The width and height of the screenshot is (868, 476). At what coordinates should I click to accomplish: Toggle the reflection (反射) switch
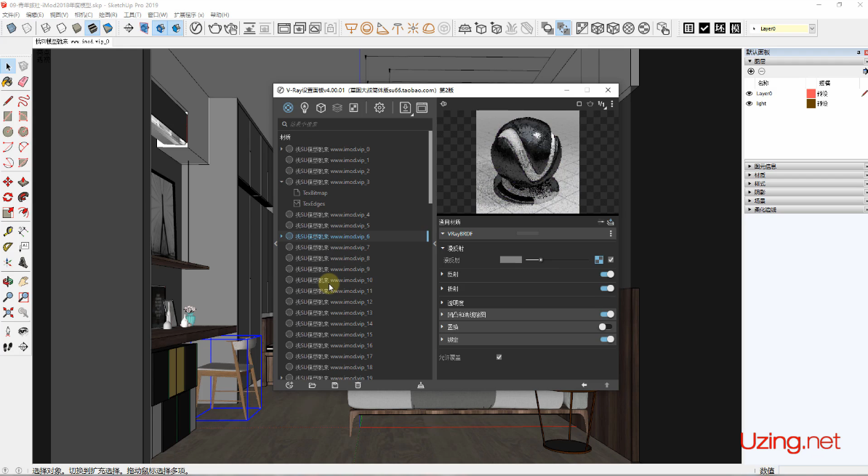tap(607, 274)
